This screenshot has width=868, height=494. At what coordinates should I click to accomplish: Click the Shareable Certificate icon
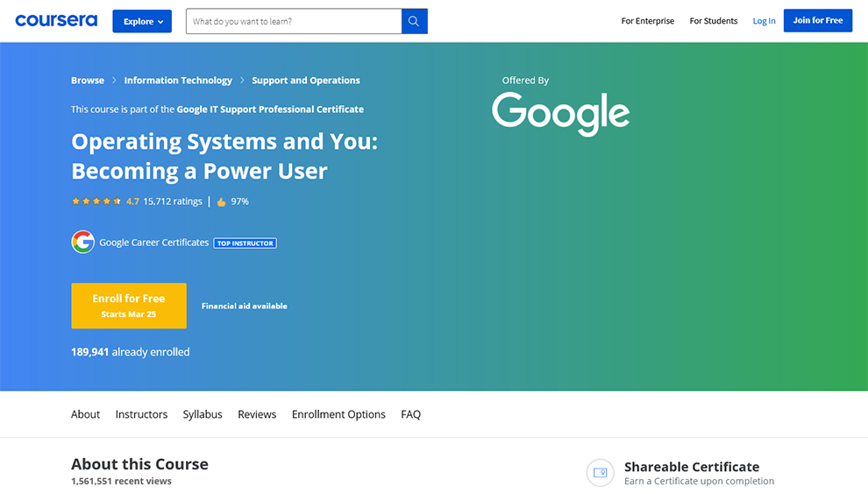coord(600,472)
